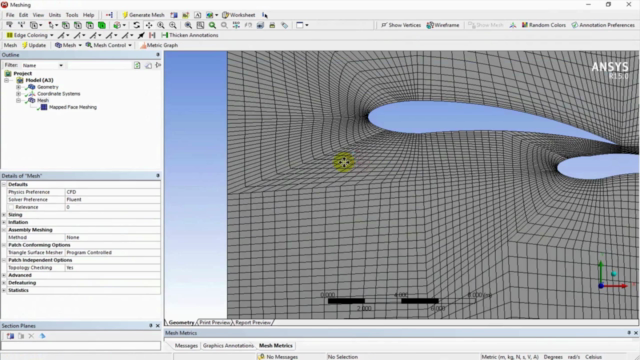The height and width of the screenshot is (360, 640).
Task: Open the View menu
Action: (x=38, y=15)
